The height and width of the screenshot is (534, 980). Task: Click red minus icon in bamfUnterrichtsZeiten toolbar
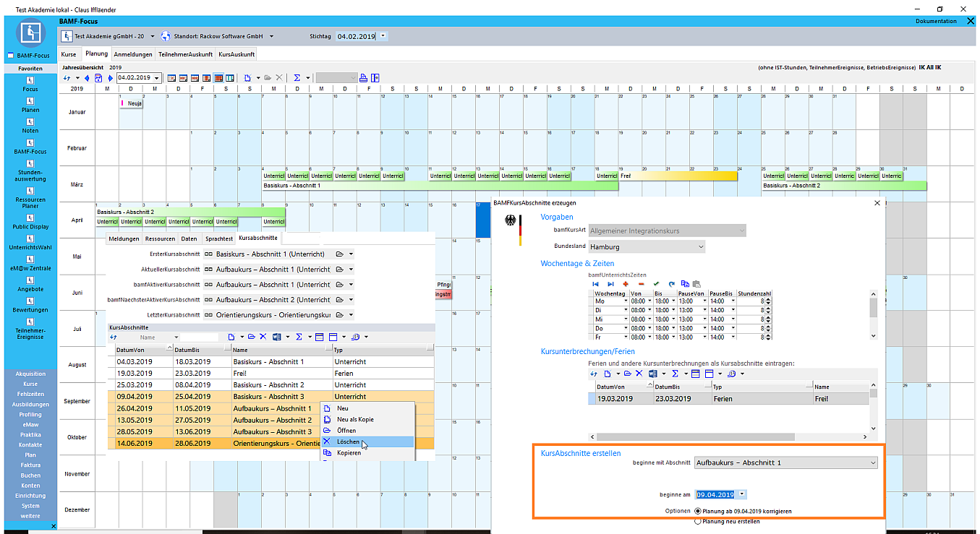click(x=641, y=284)
